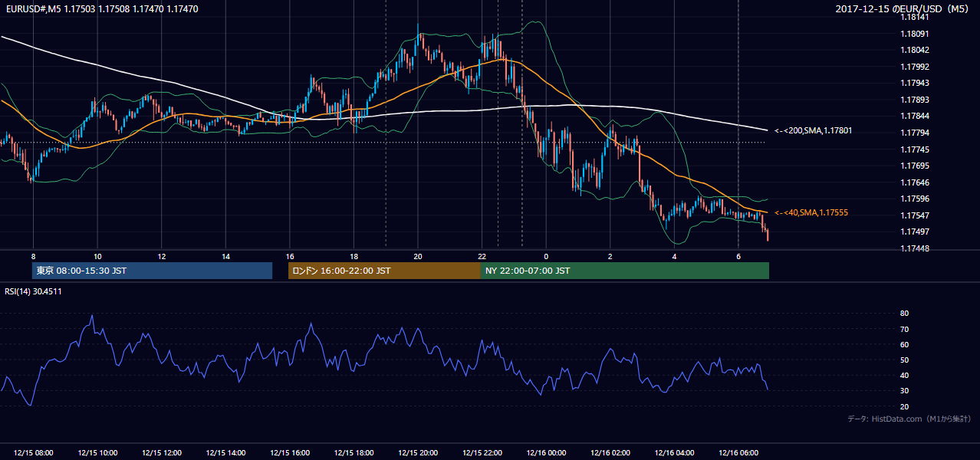Viewport: 980px width, 460px height.
Task: Click the Tokyo 08:00-15:30 JST session bar
Action: point(152,271)
